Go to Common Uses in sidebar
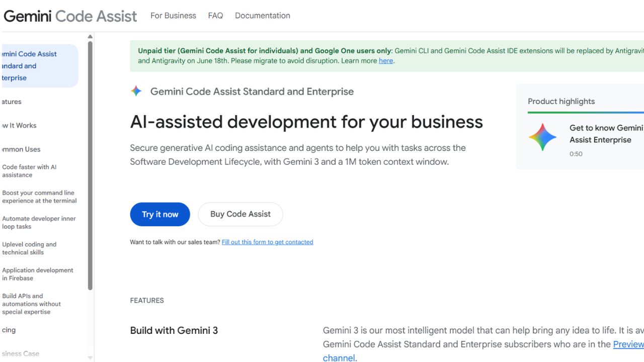The image size is (644, 362). [21, 149]
